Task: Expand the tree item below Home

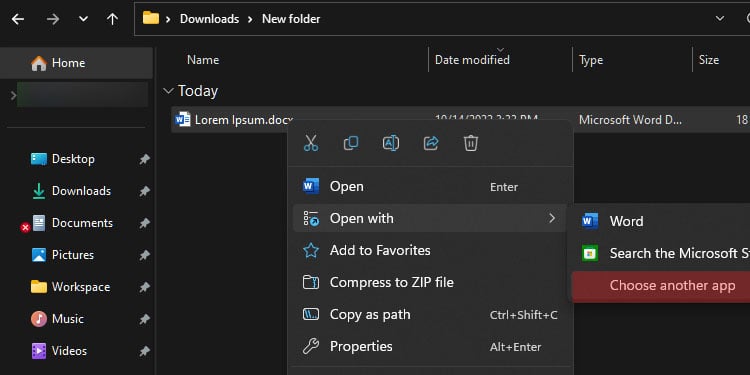Action: [13, 96]
